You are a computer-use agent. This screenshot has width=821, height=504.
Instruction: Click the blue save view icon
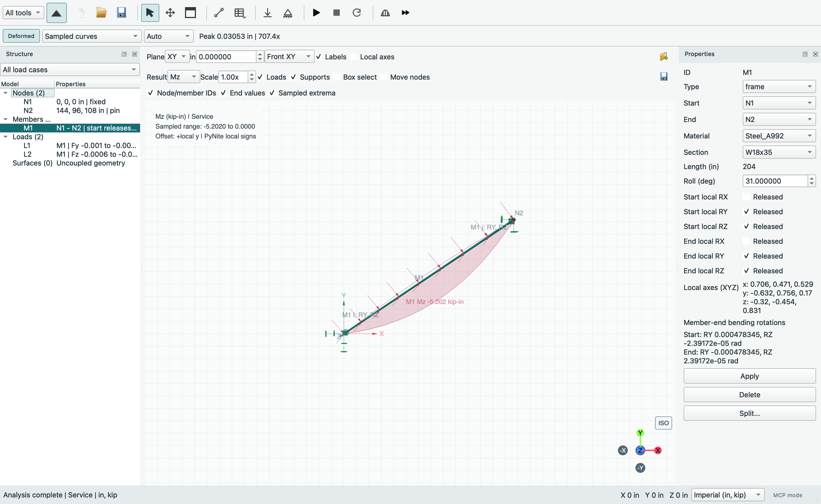tap(664, 77)
